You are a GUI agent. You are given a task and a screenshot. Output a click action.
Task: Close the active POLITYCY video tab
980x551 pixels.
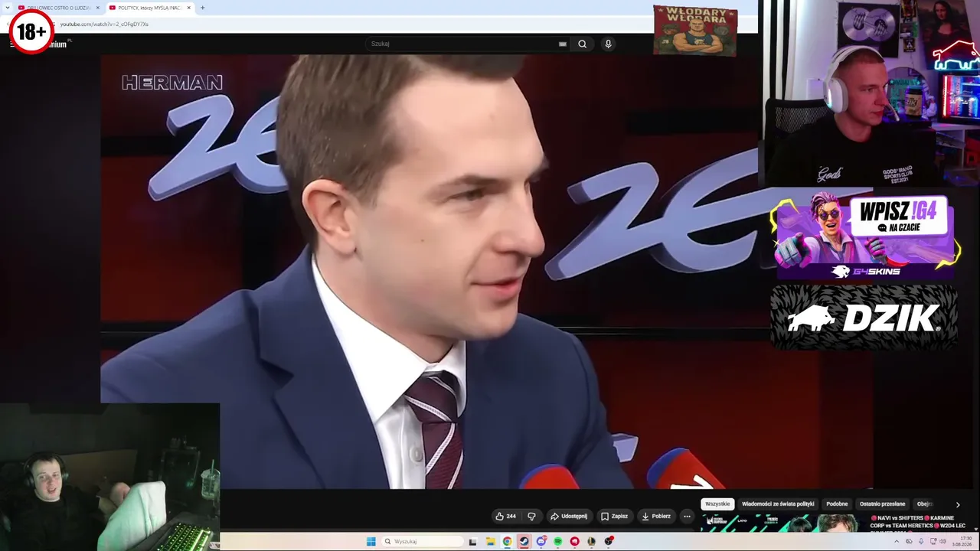[x=188, y=8]
